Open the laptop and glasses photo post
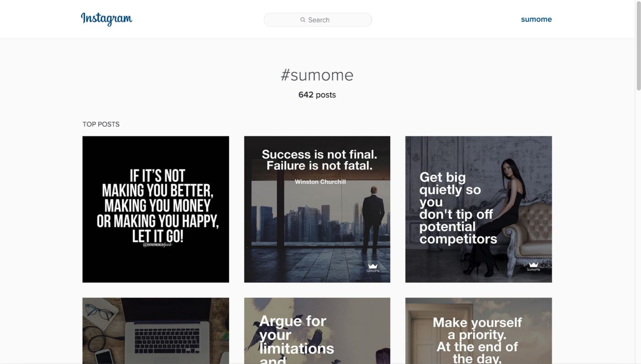This screenshot has height=364, width=641. [x=156, y=331]
